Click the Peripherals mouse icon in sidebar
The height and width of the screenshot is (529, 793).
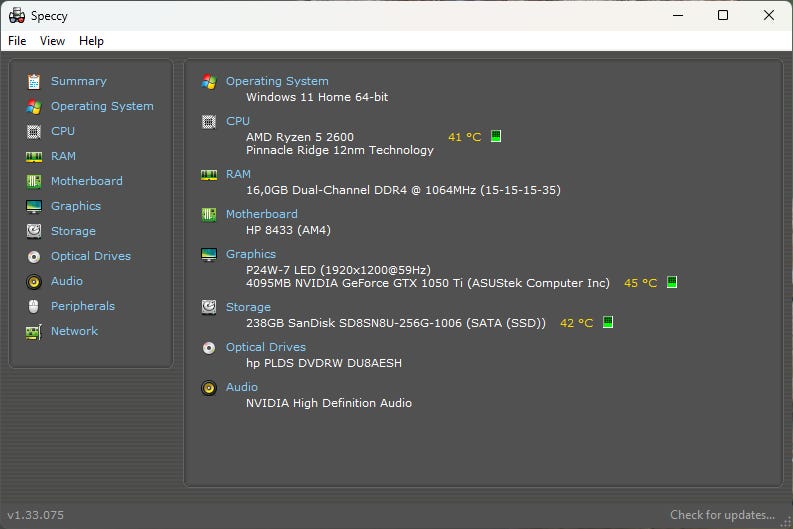(34, 306)
